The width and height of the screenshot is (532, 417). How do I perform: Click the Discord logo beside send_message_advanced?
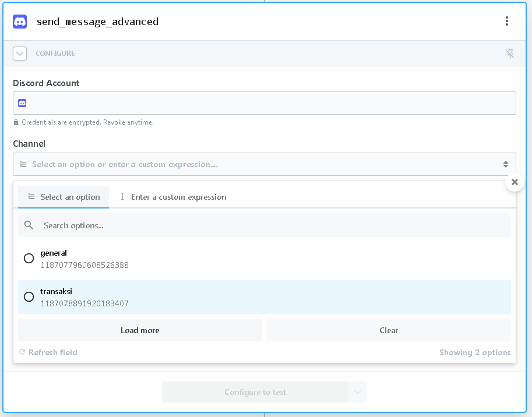pos(20,22)
